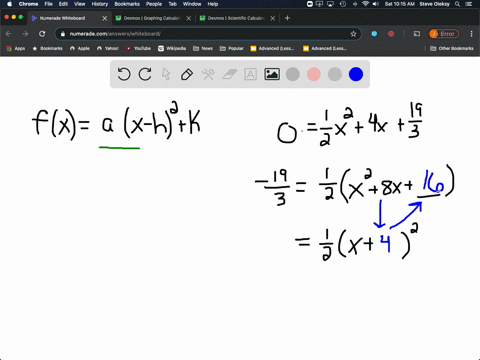This screenshot has height=360, width=480.
Task: Select the pen drawing tool
Action: [187, 74]
